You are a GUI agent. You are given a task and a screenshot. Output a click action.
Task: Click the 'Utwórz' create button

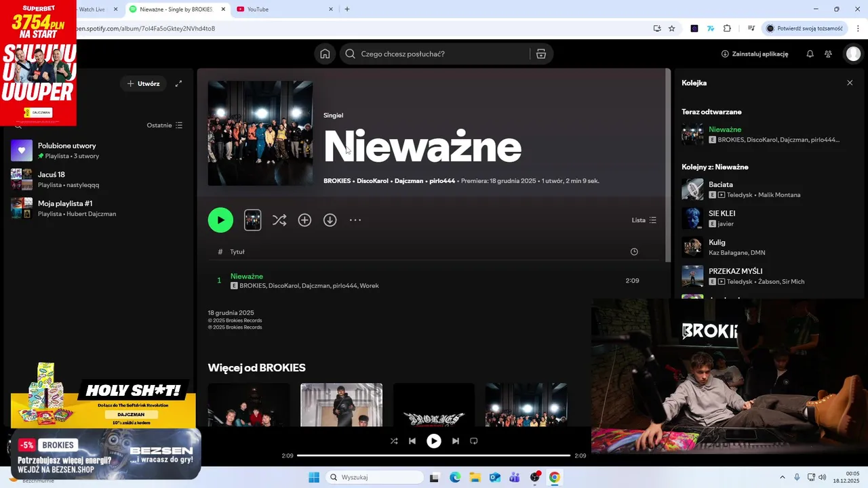(x=143, y=83)
